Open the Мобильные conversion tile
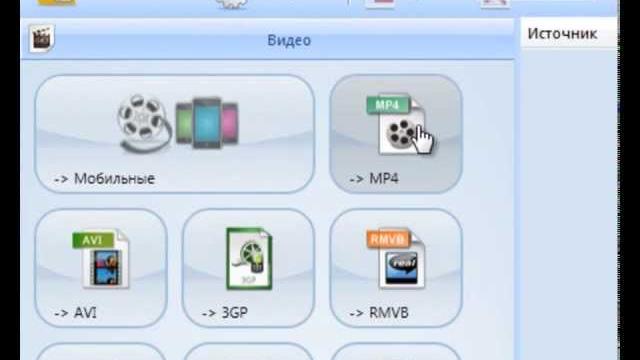This screenshot has width=640, height=360. click(175, 134)
